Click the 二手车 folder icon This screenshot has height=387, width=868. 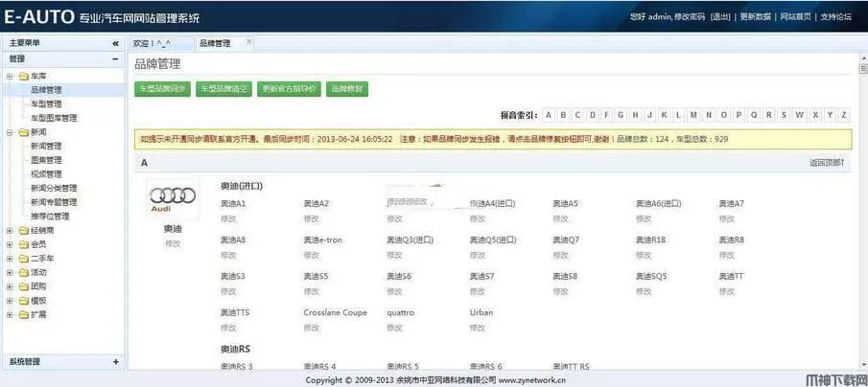pyautogui.click(x=23, y=259)
